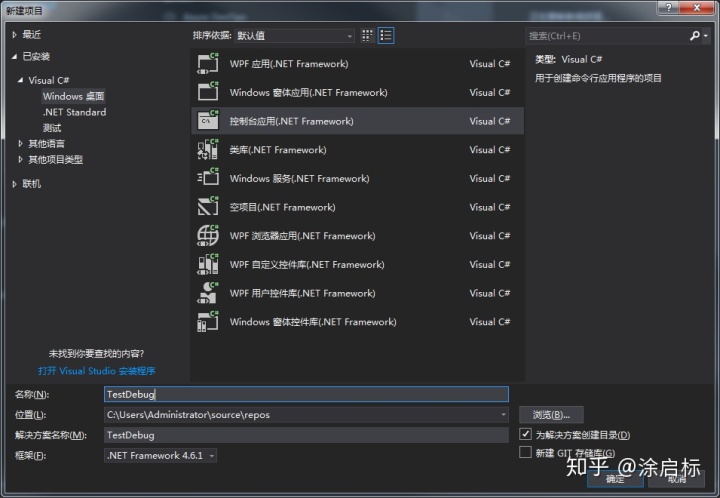
Task: Select WPF 自定义控件库(.NET Framework) template name
Action: coord(307,264)
